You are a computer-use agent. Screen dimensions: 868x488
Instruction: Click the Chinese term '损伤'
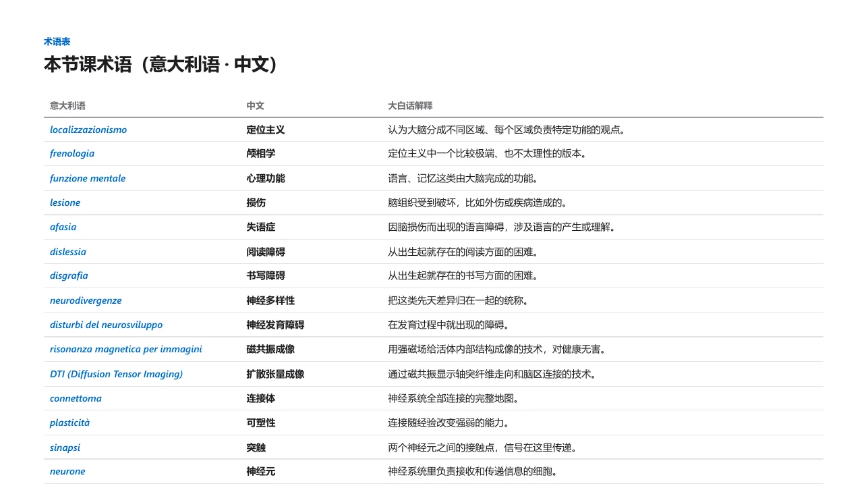click(256, 202)
